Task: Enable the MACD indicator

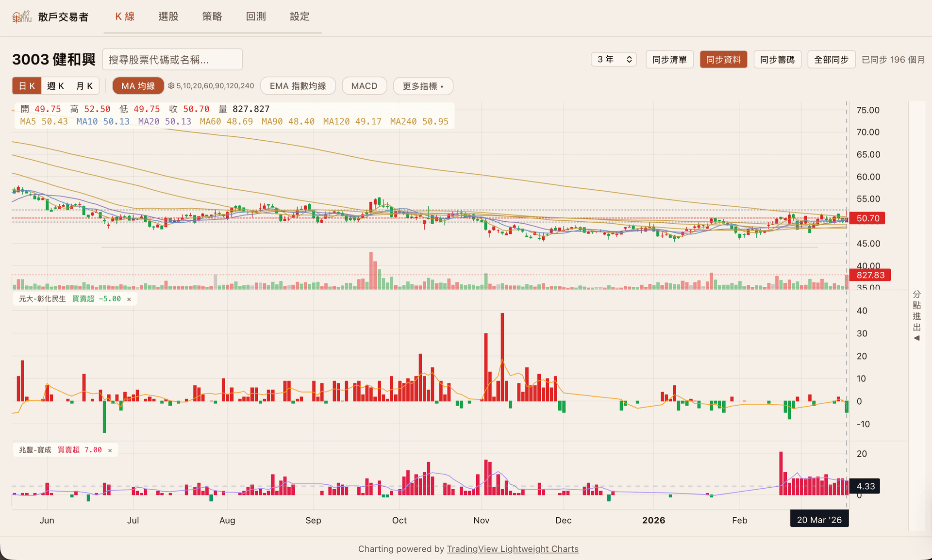Action: pyautogui.click(x=364, y=86)
